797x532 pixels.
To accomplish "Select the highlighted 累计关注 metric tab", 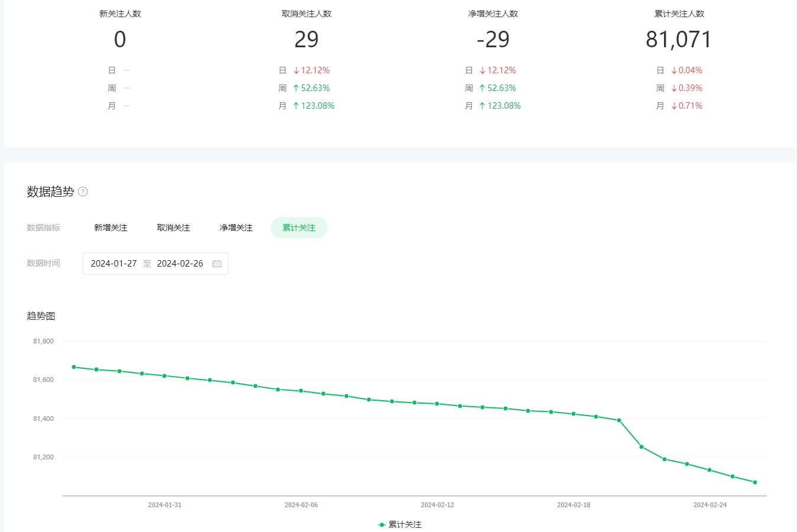I will [299, 228].
